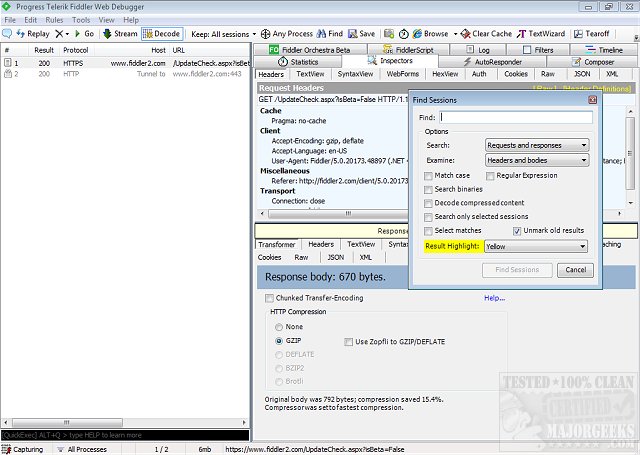Click the Browse toolbar icon

click(417, 34)
